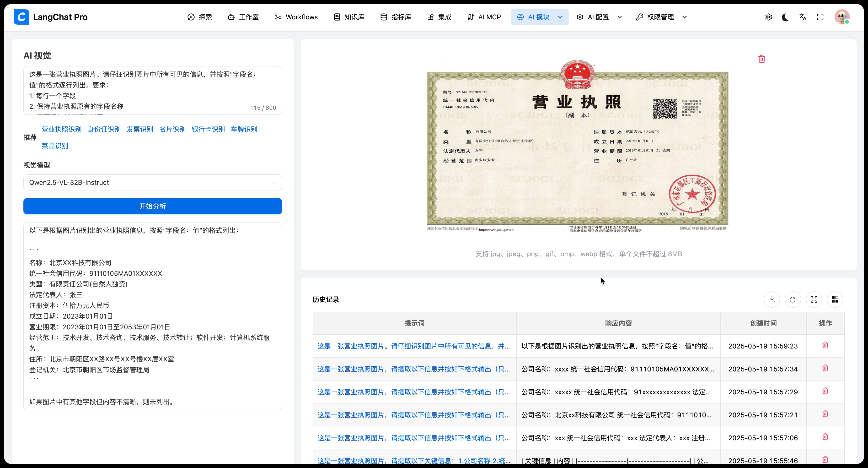Viewport: 868px width, 468px height.
Task: Expand the AI 配置 dropdown
Action: click(599, 17)
